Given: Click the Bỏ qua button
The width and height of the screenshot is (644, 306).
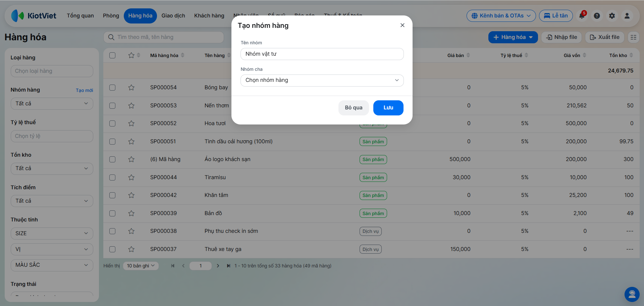Looking at the screenshot, I should tap(354, 108).
